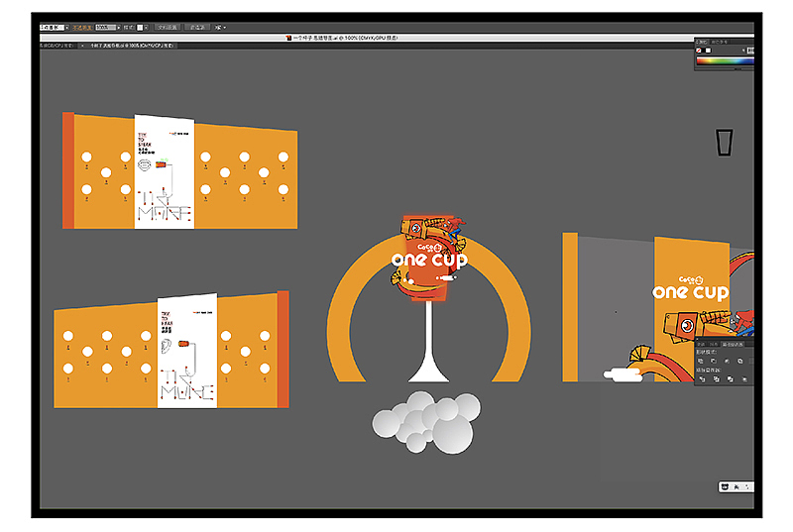Switch to the Transform tab in the lower panel
This screenshot has height=532, width=793.
click(701, 344)
